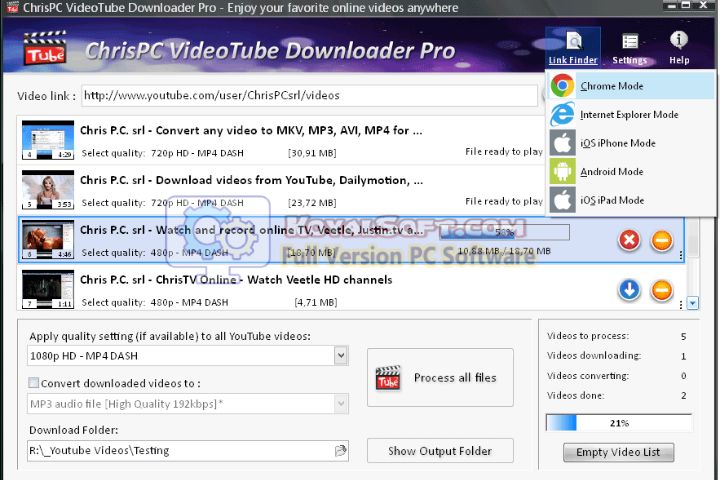The image size is (720, 480).
Task: Click the Internet Explorer logo icon
Action: coord(562,114)
